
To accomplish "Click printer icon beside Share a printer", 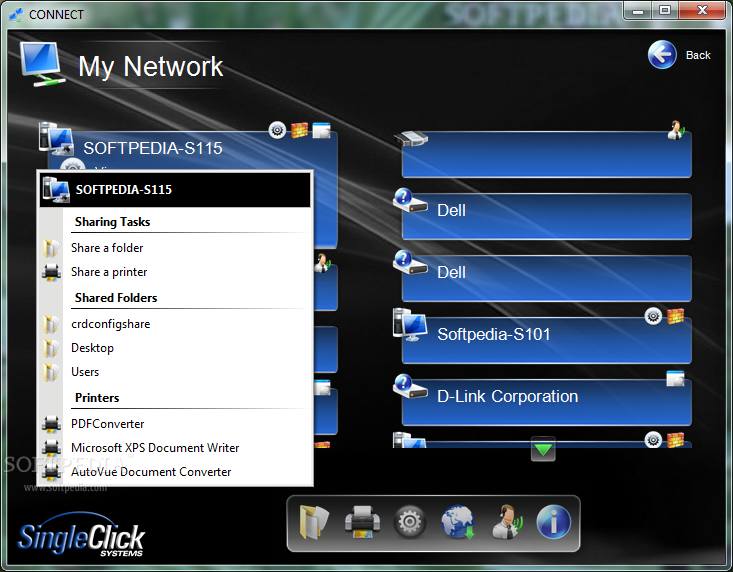I will pyautogui.click(x=51, y=272).
